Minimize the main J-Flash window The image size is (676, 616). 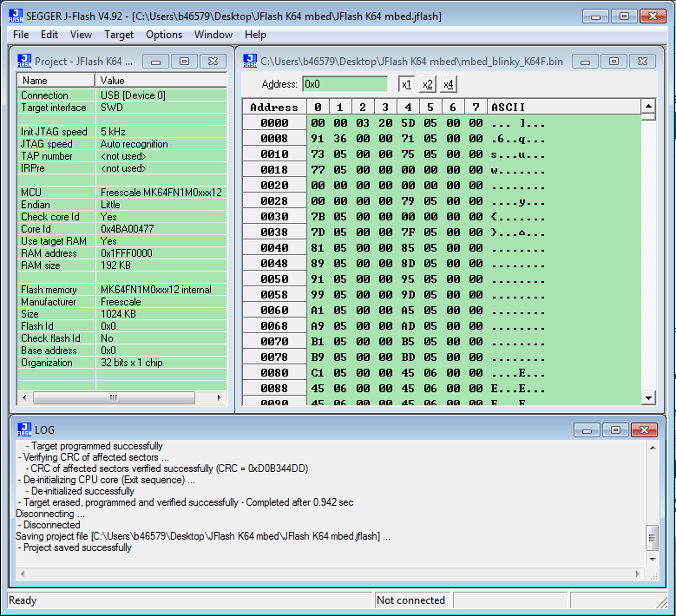(596, 16)
